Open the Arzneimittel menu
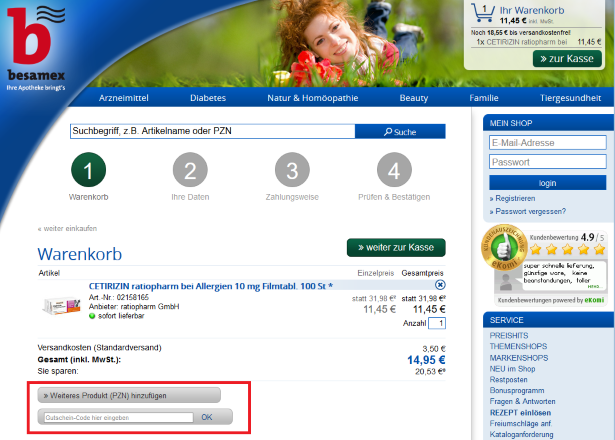This screenshot has width=615, height=440. [x=124, y=98]
